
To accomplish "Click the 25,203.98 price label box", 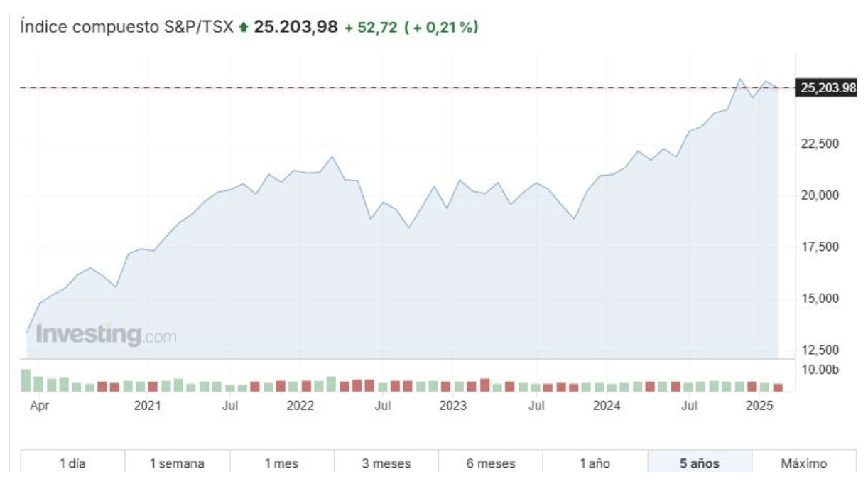I will pos(827,86).
